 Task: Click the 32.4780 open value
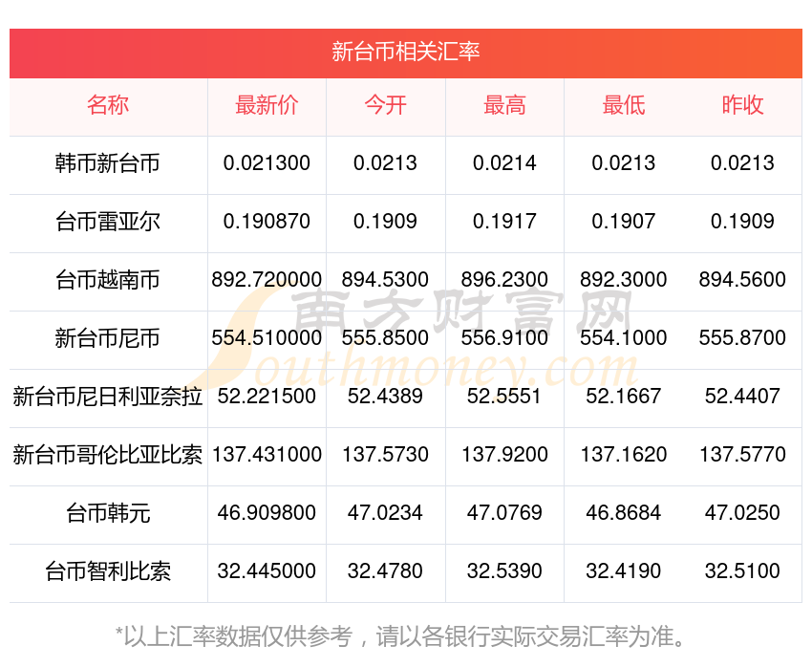click(x=385, y=571)
